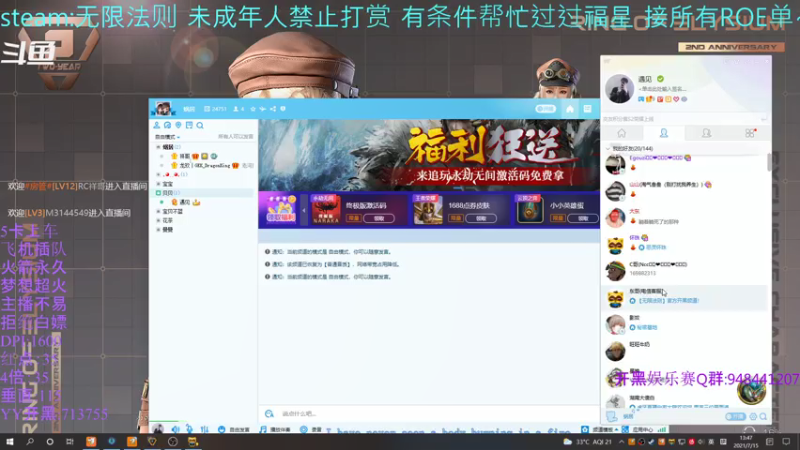Collapse the 贝贝 channel in tree
The width and height of the screenshot is (800, 450).
(158, 193)
